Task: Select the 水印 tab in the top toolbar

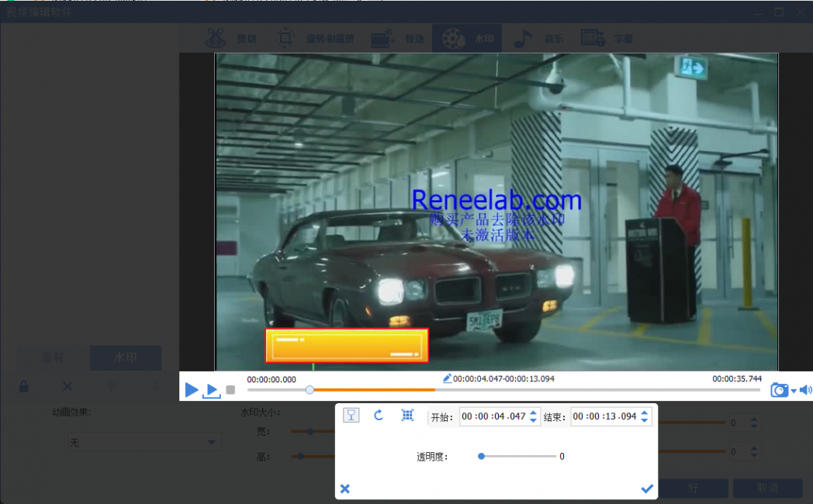Action: coord(467,38)
